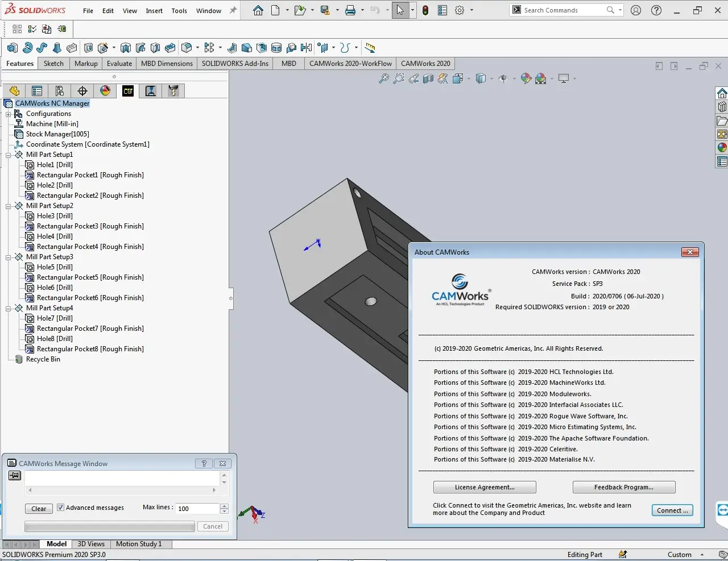Collapse the Mill Part Setup1 tree node
This screenshot has height=561, width=728.
click(9, 155)
